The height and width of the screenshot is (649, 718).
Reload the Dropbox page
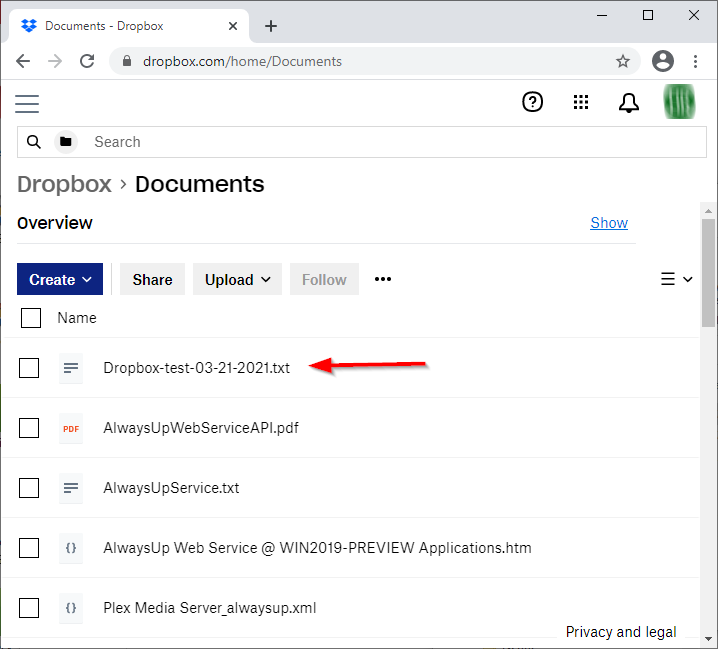(x=87, y=61)
